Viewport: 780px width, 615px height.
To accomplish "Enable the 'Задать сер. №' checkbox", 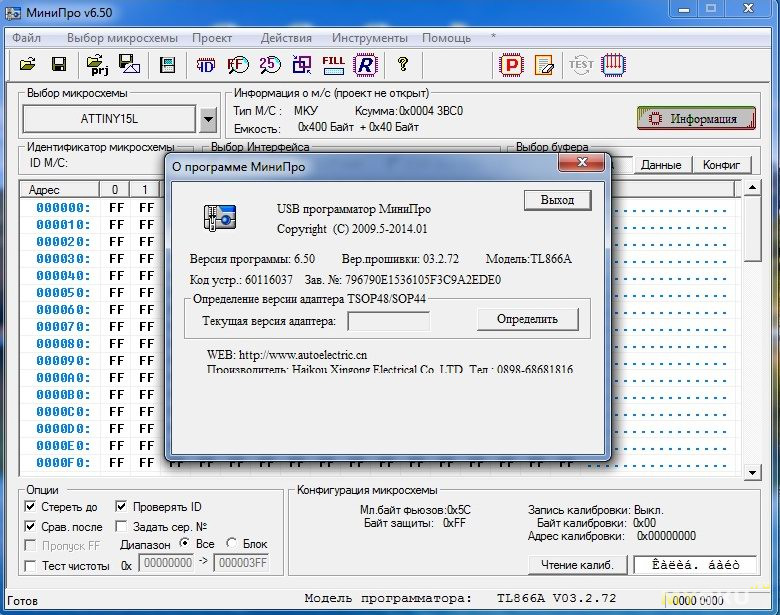I will [x=121, y=526].
